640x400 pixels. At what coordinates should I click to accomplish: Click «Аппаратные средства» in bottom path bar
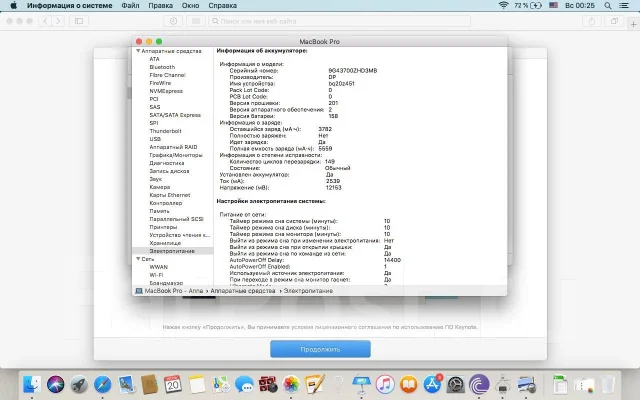click(243, 291)
